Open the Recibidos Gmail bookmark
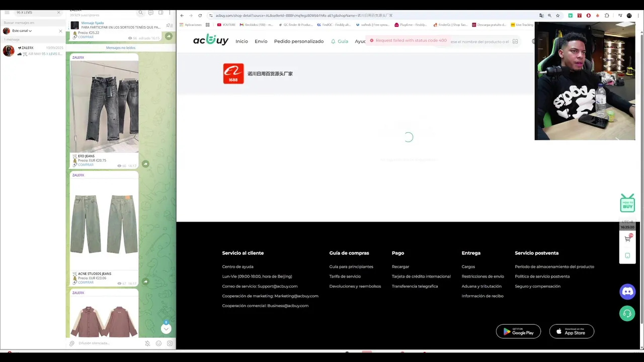 (x=256, y=25)
